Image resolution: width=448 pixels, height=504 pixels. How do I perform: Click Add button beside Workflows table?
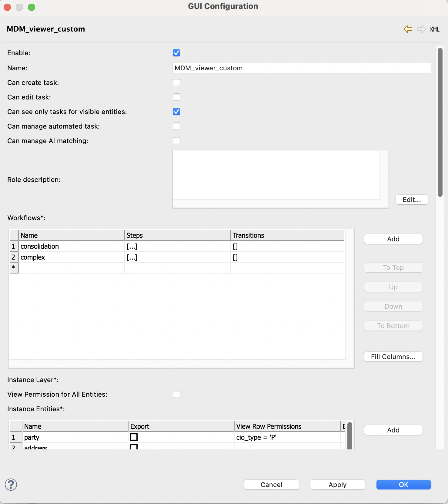pyautogui.click(x=393, y=239)
